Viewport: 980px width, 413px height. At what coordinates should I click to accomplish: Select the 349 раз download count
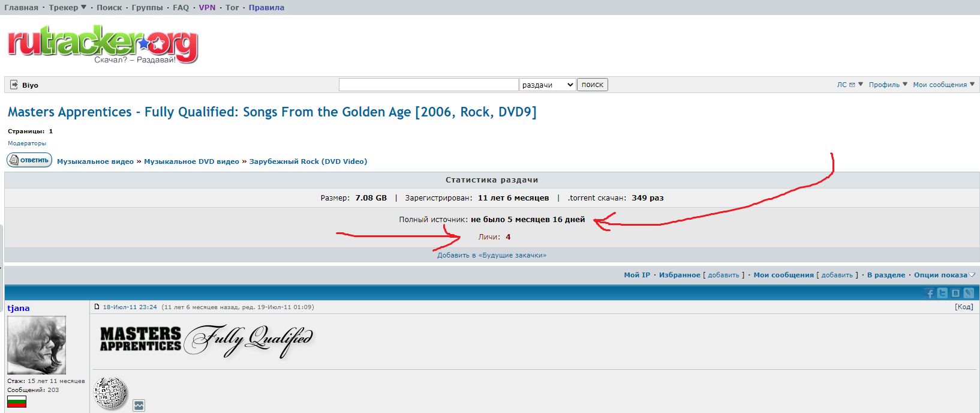click(647, 197)
